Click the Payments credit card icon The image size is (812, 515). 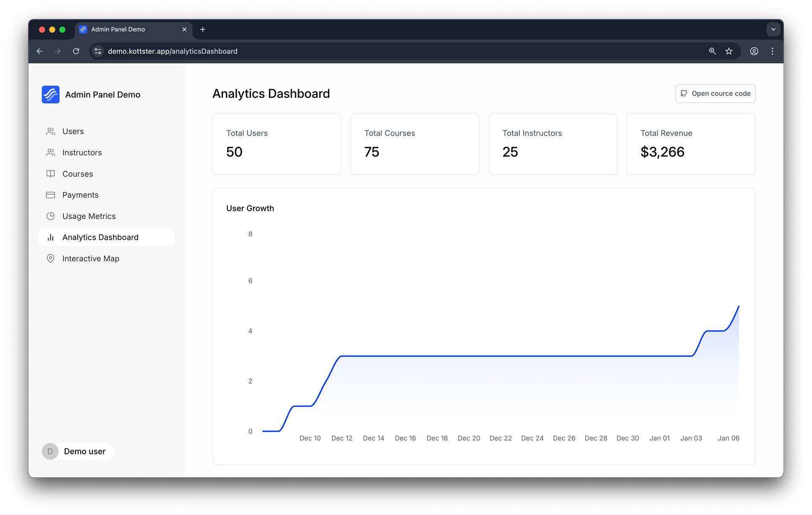click(x=51, y=195)
